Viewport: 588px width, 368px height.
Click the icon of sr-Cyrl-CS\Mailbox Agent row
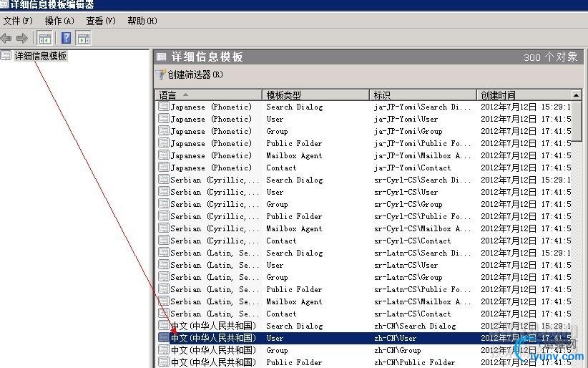point(164,228)
